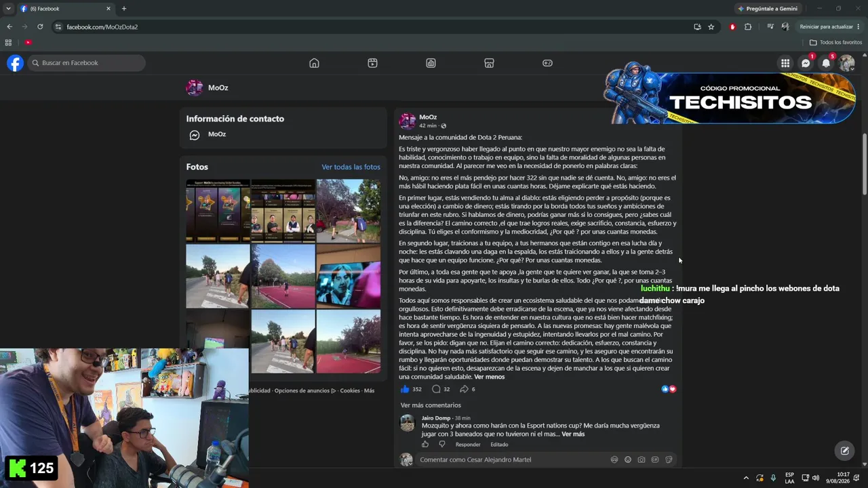Switch the ESP LAA keyboard language
Screen dimensions: 868x488
789,478
